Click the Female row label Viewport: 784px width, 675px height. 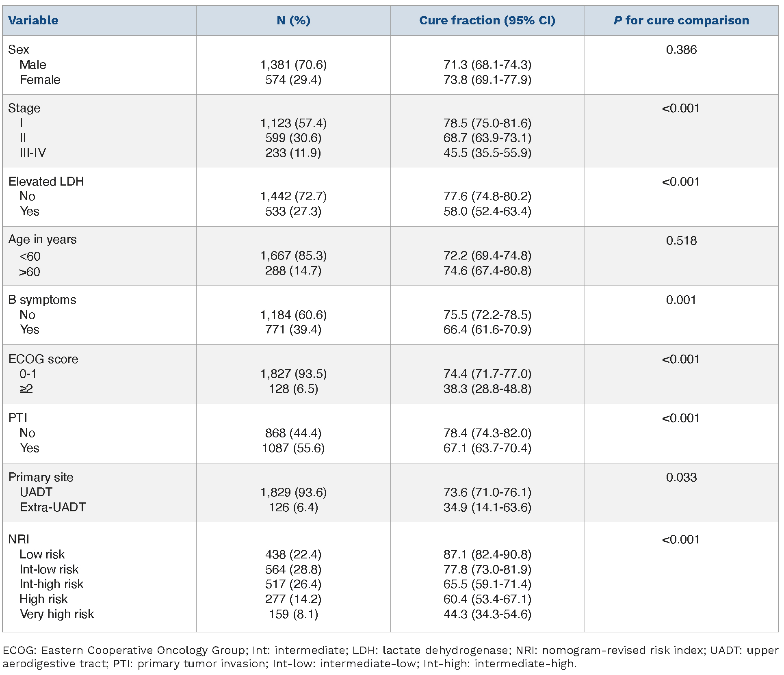[x=40, y=80]
